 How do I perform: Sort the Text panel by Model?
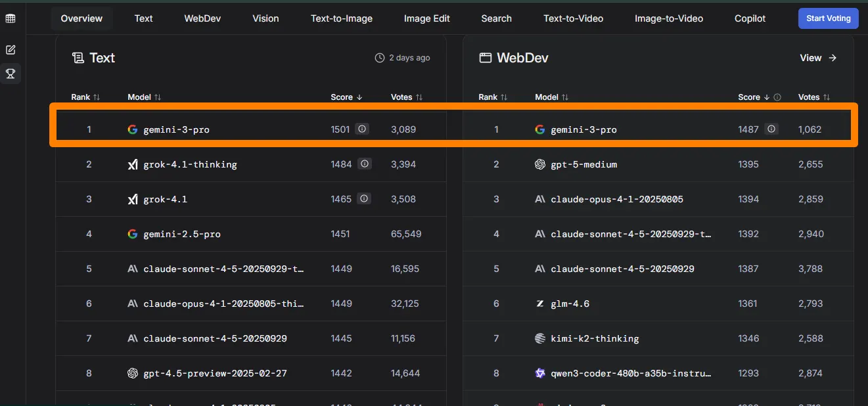pyautogui.click(x=144, y=97)
